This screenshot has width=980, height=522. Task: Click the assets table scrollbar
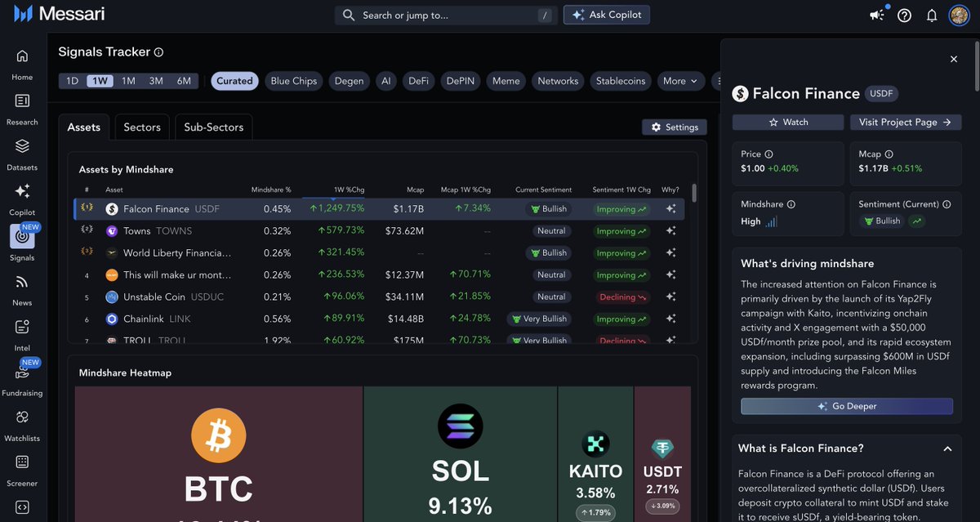point(694,193)
